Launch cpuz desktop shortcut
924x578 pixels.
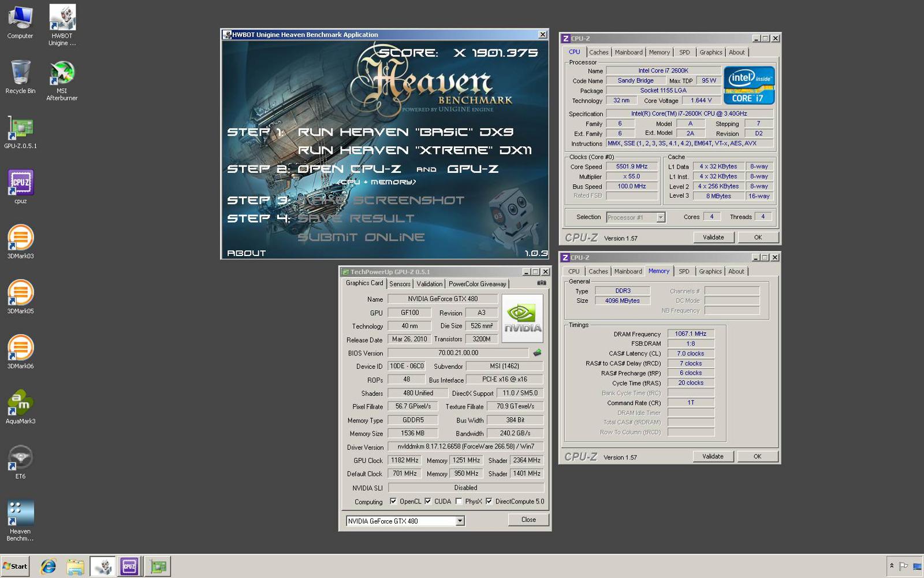pos(20,187)
